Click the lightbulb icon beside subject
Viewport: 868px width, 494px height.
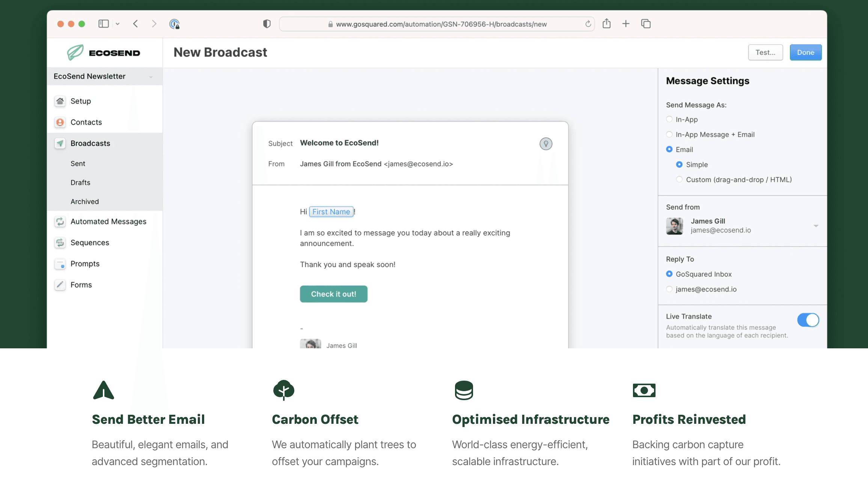click(546, 144)
